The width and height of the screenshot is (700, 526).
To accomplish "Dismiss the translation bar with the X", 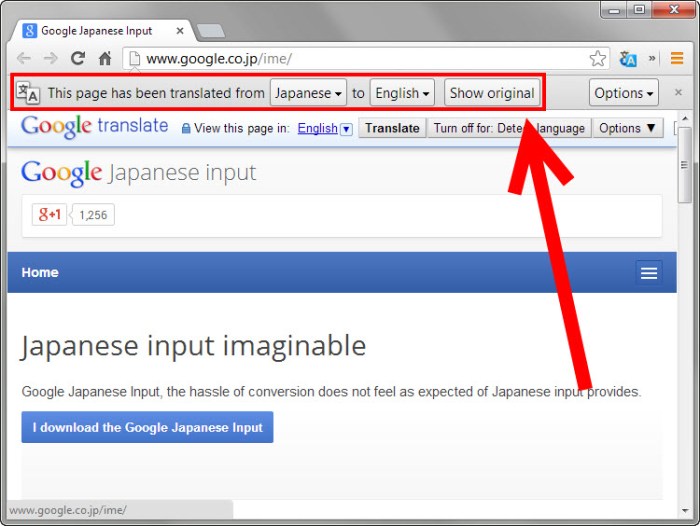I will [678, 93].
